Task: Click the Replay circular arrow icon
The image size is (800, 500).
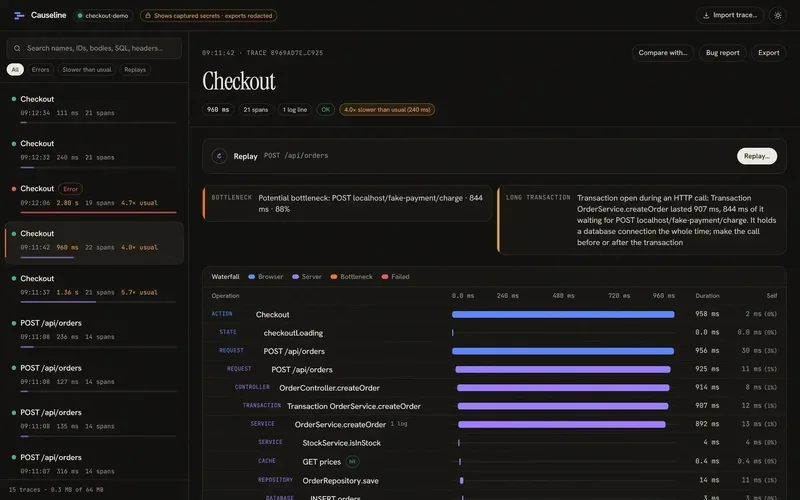Action: (219, 156)
